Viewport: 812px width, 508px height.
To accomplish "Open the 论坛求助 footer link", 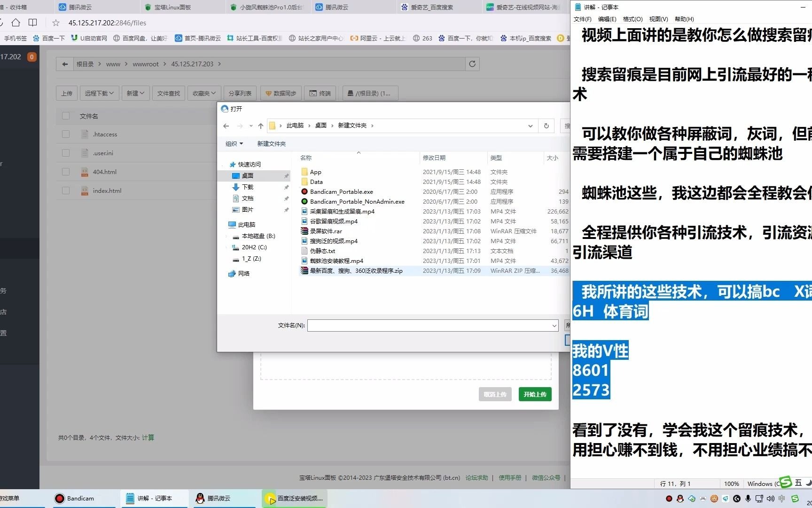I will (x=476, y=477).
